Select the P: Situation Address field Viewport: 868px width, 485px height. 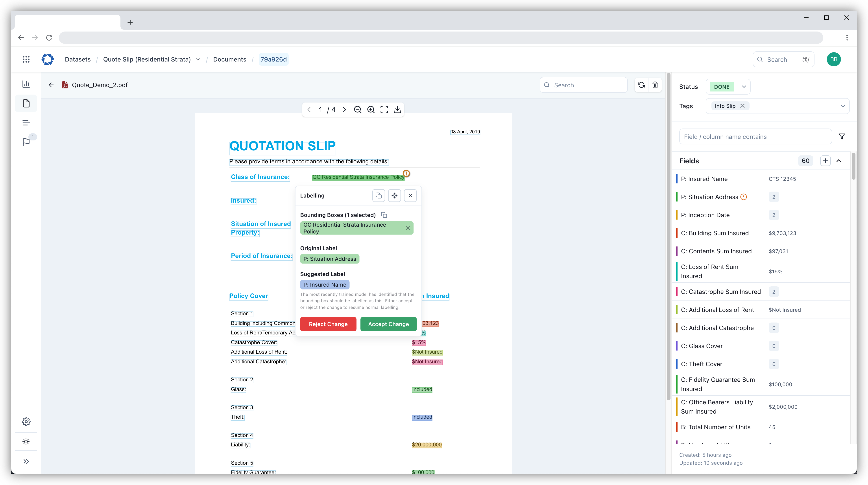coord(709,197)
